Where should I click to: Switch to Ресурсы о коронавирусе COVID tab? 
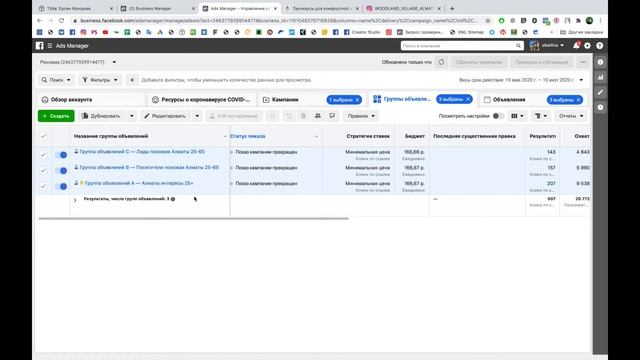tap(201, 100)
